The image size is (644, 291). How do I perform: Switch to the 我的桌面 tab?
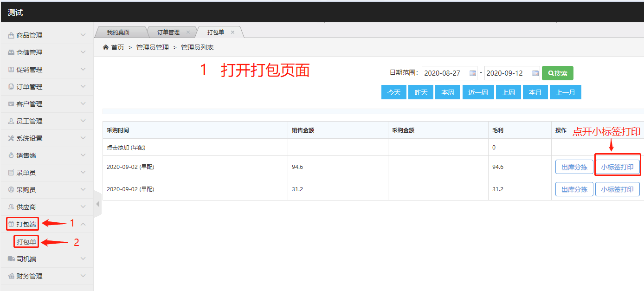118,32
